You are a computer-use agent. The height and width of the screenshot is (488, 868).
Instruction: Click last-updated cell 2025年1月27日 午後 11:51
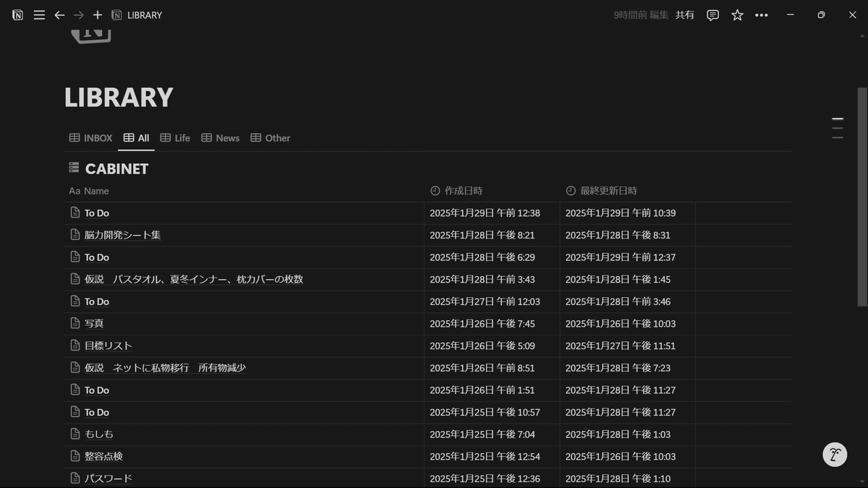coord(621,346)
